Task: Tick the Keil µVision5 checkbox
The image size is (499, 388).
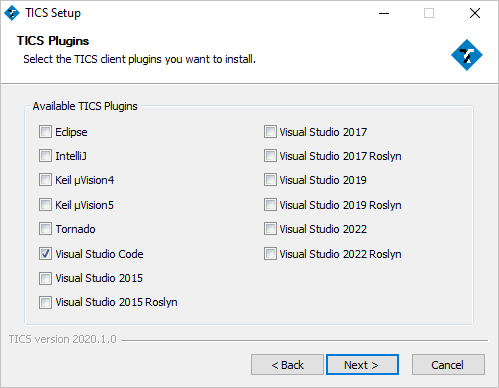Action: click(45, 205)
